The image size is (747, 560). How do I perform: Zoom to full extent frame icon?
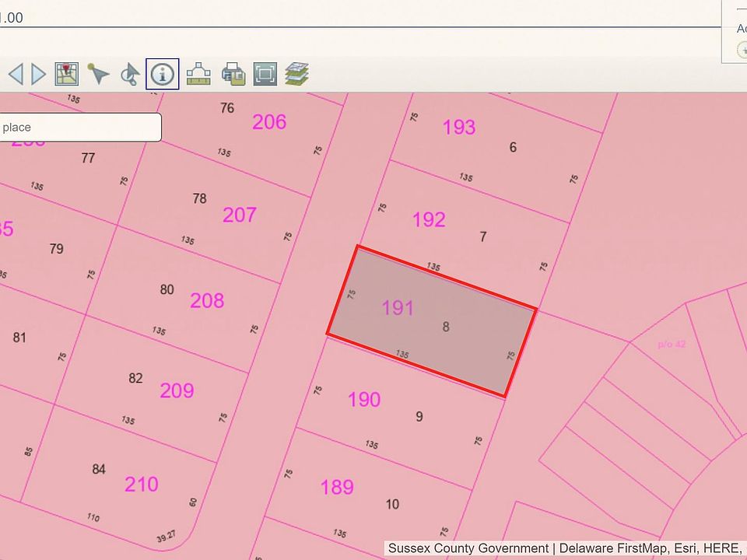pos(265,74)
